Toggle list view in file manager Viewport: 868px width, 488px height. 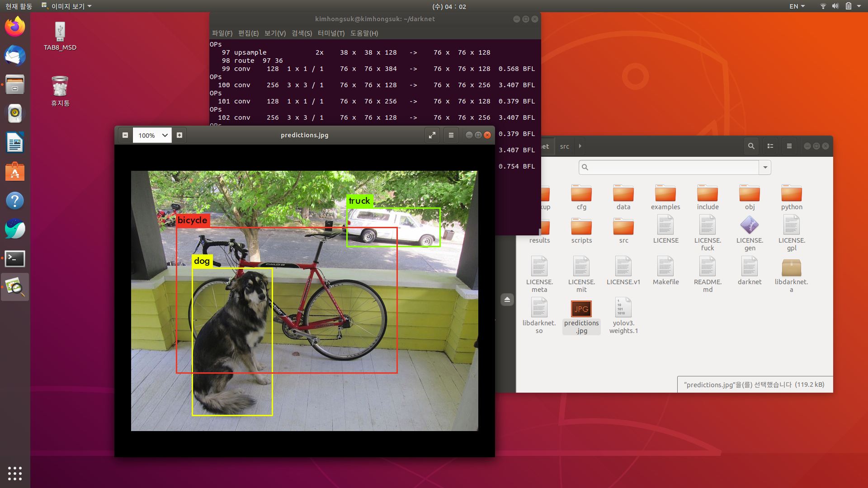770,146
